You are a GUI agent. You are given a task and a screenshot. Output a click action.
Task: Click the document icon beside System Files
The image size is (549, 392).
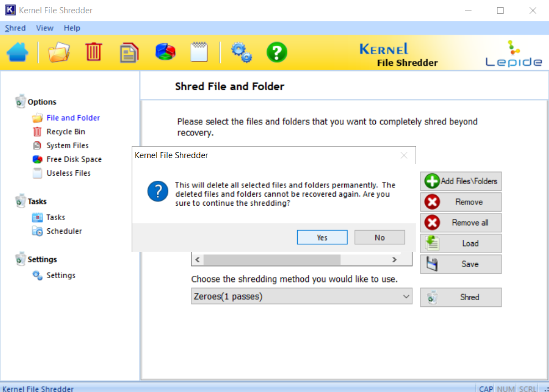(37, 145)
